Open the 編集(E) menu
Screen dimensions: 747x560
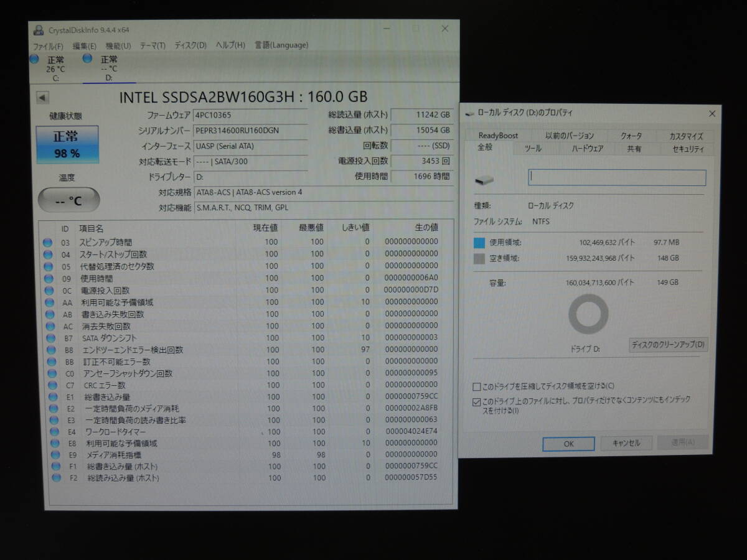pos(85,45)
